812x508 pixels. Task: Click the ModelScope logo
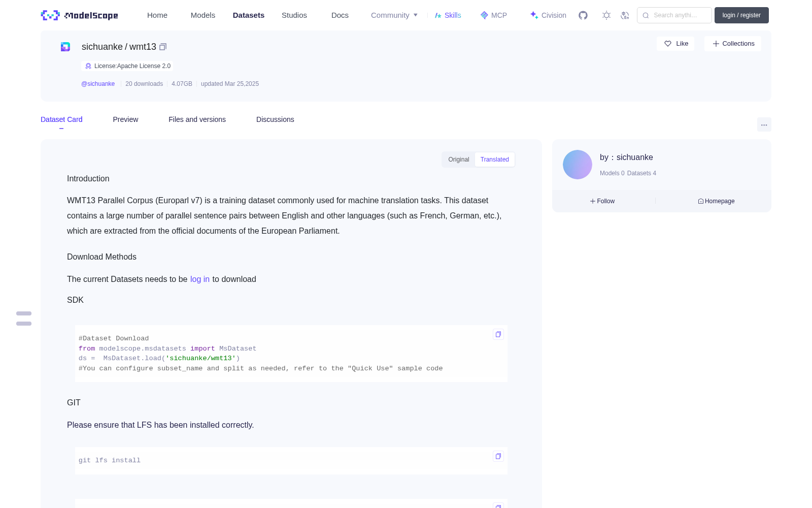pos(79,15)
